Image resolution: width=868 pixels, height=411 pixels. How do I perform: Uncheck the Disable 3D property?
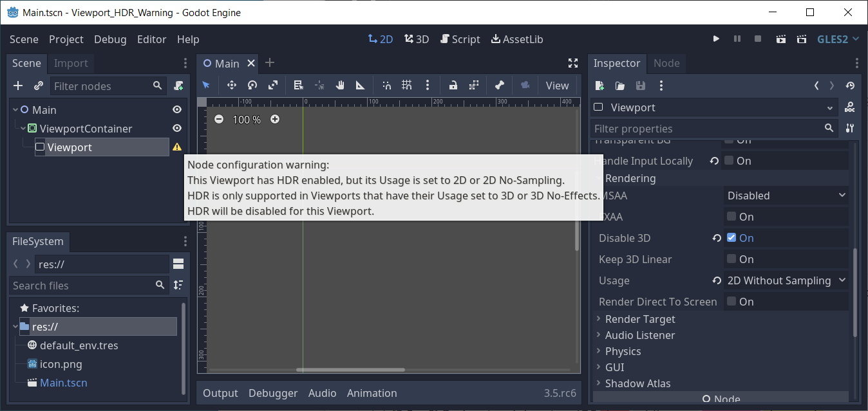(x=731, y=237)
